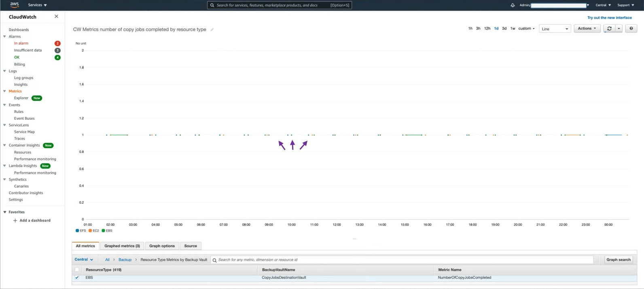Screen dimensions: 644x289
Task: Open Settings in the sidebar
Action: [16, 200]
